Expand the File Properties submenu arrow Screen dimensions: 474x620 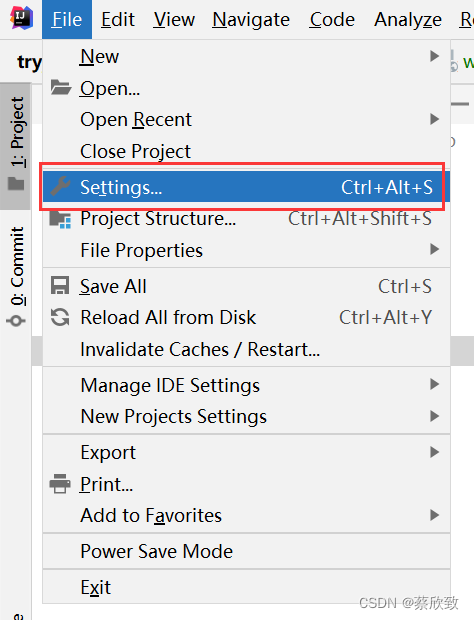(434, 250)
